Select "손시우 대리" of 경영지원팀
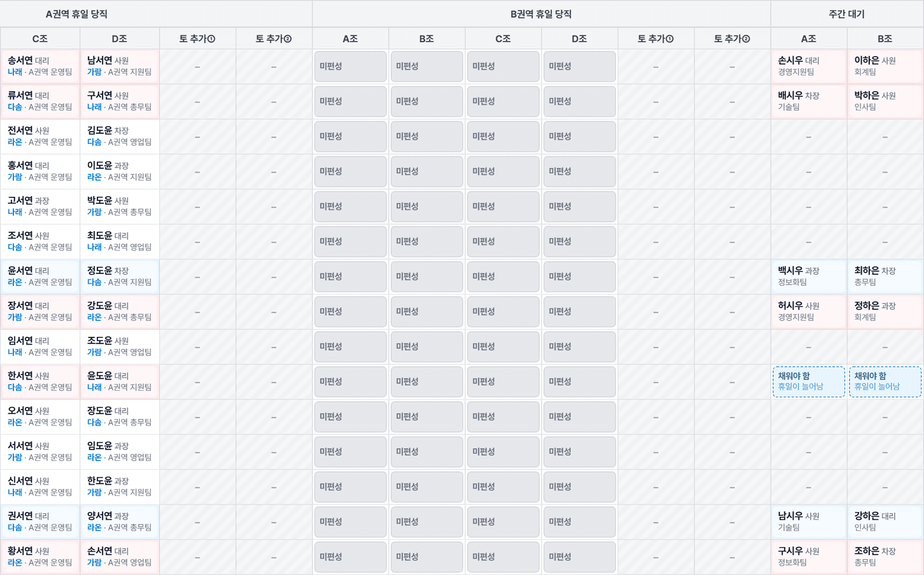924x575 pixels. [x=809, y=66]
